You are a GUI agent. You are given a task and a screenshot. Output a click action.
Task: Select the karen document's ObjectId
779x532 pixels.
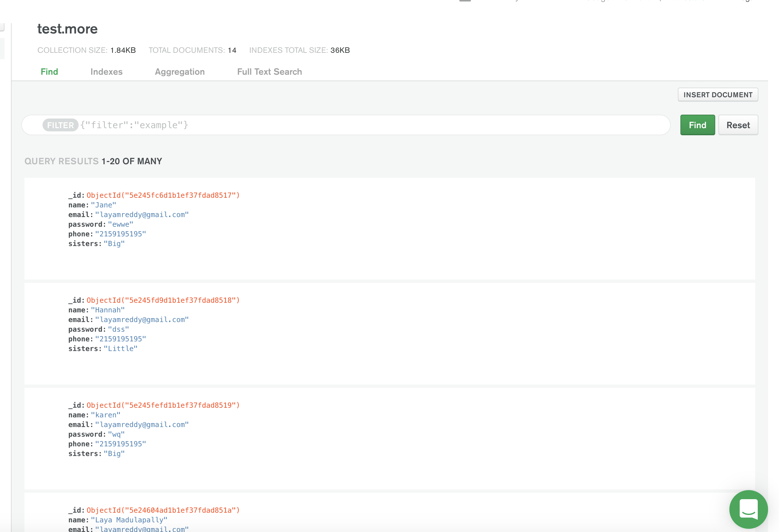(163, 405)
